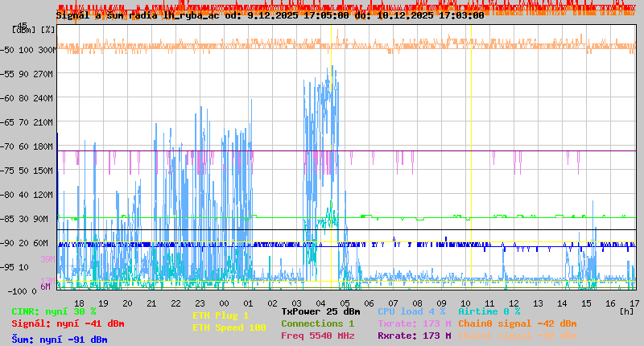Click the [h] unit label at axis end
The height and width of the screenshot is (346, 644).
coord(626,310)
